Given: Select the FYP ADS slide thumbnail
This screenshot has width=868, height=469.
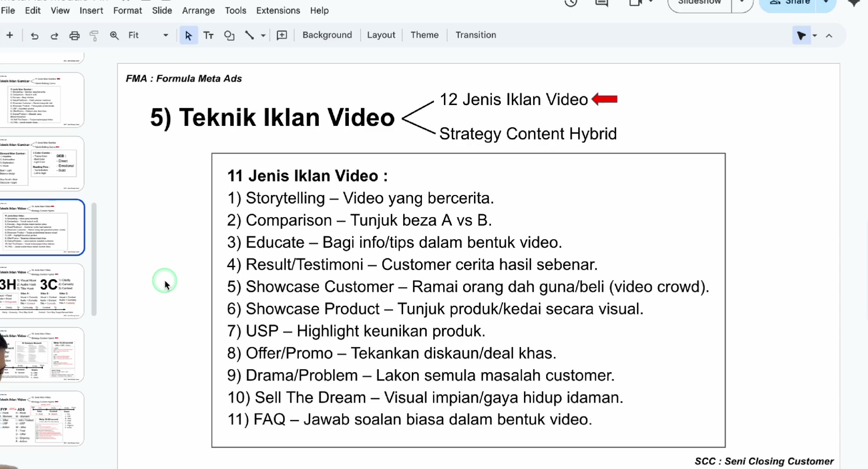Looking at the screenshot, I should (x=42, y=418).
